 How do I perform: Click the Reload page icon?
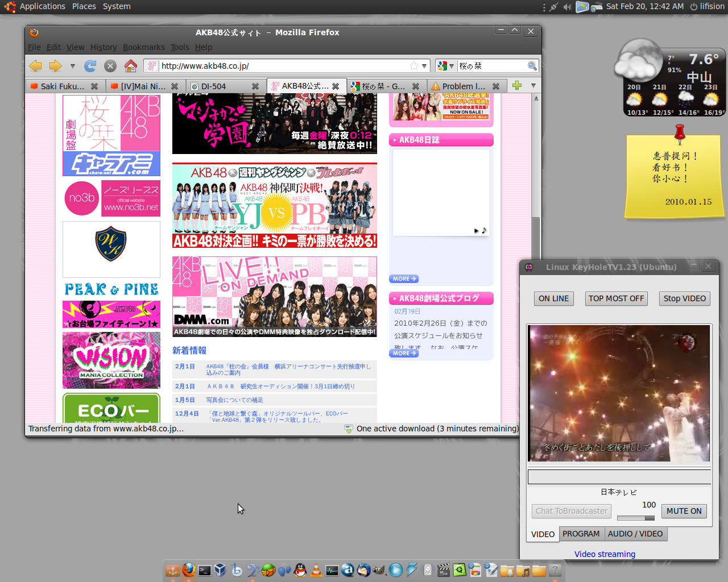coord(90,66)
